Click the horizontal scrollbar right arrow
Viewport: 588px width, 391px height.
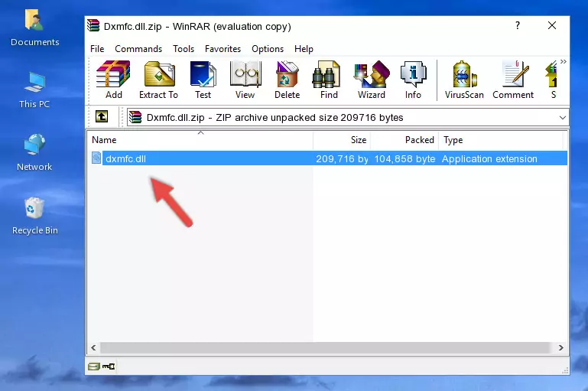(561, 347)
